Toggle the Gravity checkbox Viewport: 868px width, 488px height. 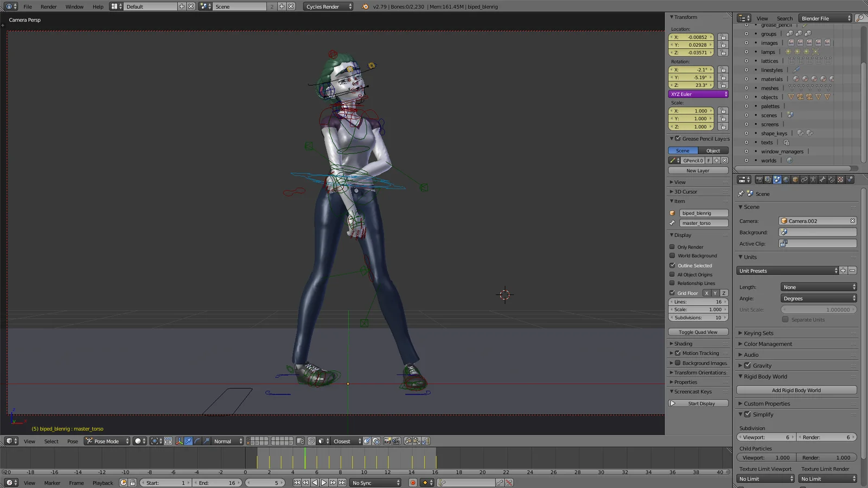(x=748, y=365)
